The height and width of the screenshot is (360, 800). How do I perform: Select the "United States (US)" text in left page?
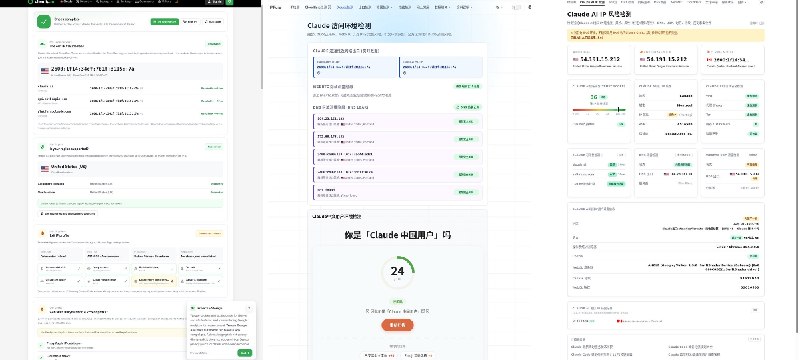[x=69, y=167]
